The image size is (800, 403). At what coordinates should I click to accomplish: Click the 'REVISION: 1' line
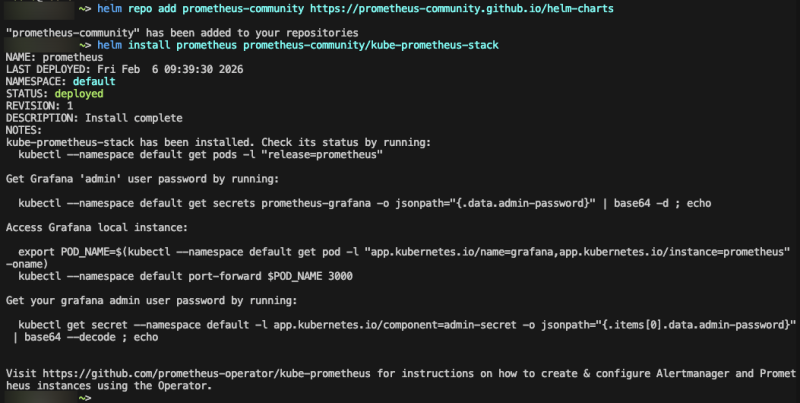point(40,106)
